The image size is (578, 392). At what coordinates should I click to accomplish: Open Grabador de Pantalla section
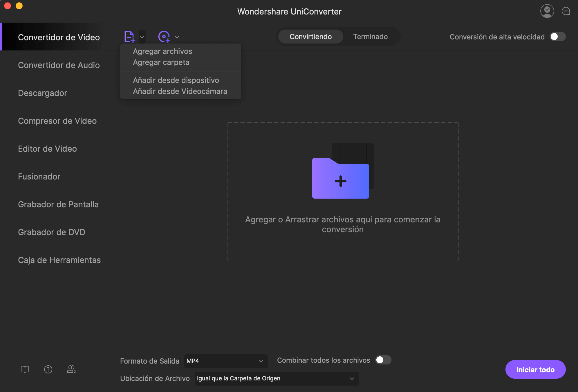(58, 204)
